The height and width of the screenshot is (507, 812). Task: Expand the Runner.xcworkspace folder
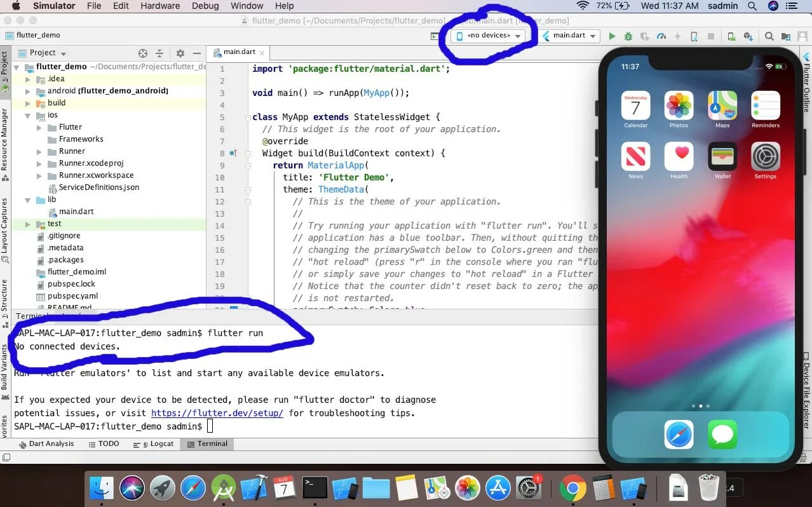point(39,176)
